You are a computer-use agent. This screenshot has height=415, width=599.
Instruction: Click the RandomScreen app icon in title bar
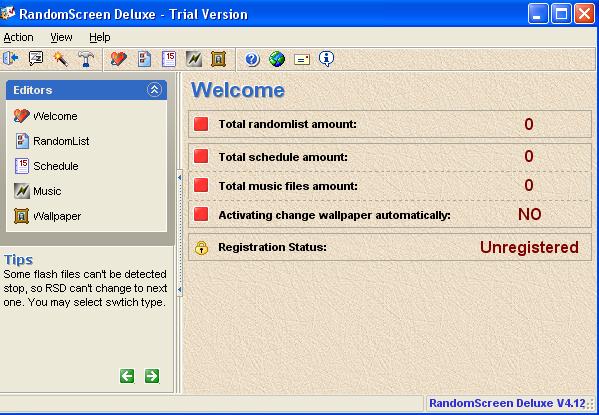[8, 13]
